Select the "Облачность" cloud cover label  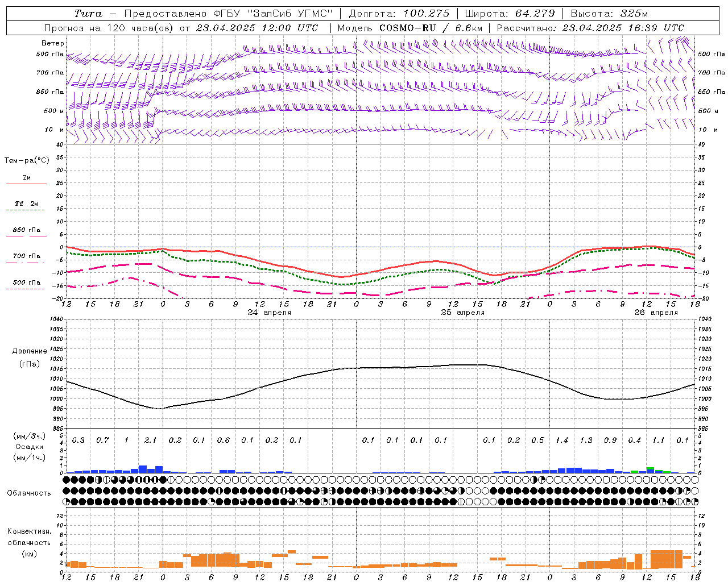(x=29, y=493)
